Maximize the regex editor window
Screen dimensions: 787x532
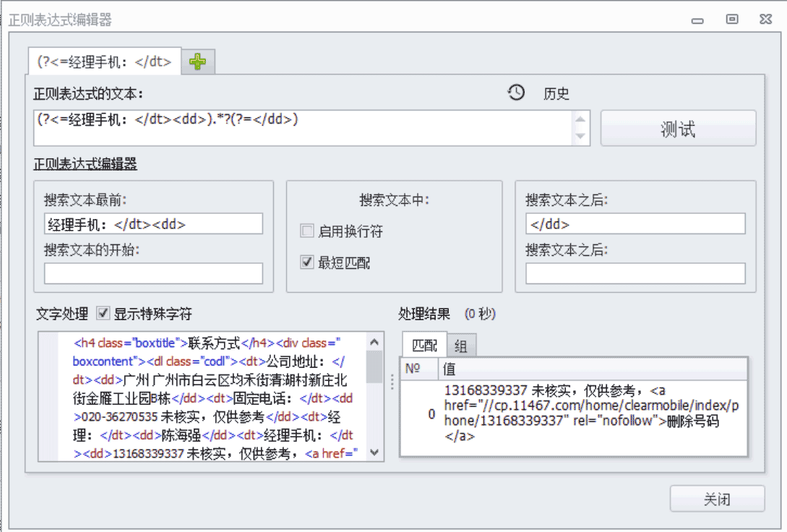(732, 20)
